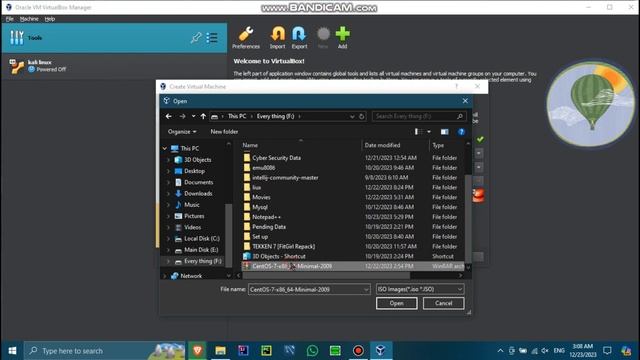Screen dimensions: 640x360
Task: Select the Cyber Security Data folder
Action: coord(276,158)
